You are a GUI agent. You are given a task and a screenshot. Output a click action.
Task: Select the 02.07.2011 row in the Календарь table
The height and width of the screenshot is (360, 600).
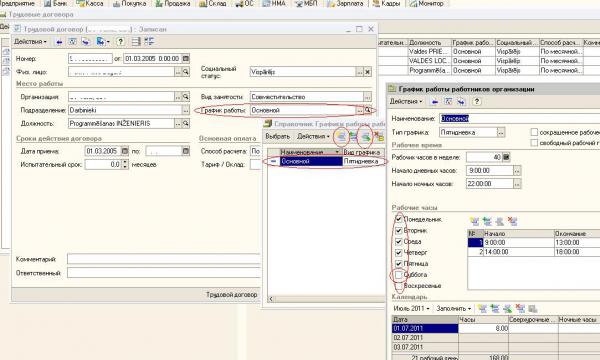(496, 338)
